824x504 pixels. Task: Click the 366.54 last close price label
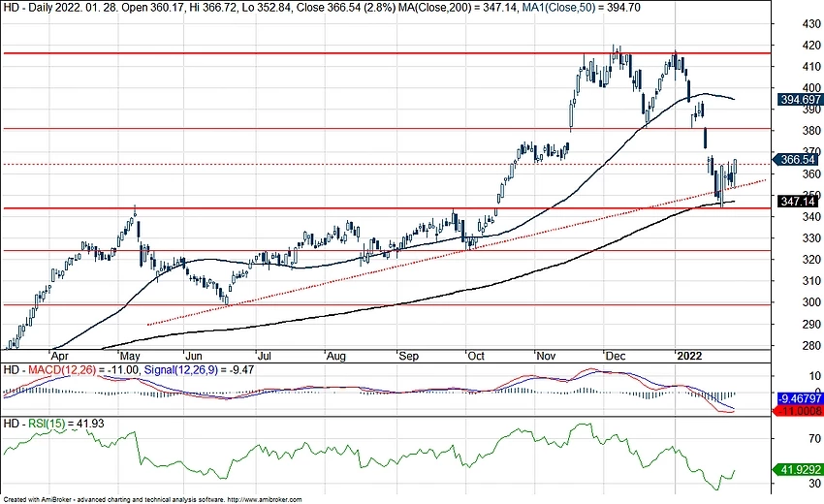click(798, 159)
